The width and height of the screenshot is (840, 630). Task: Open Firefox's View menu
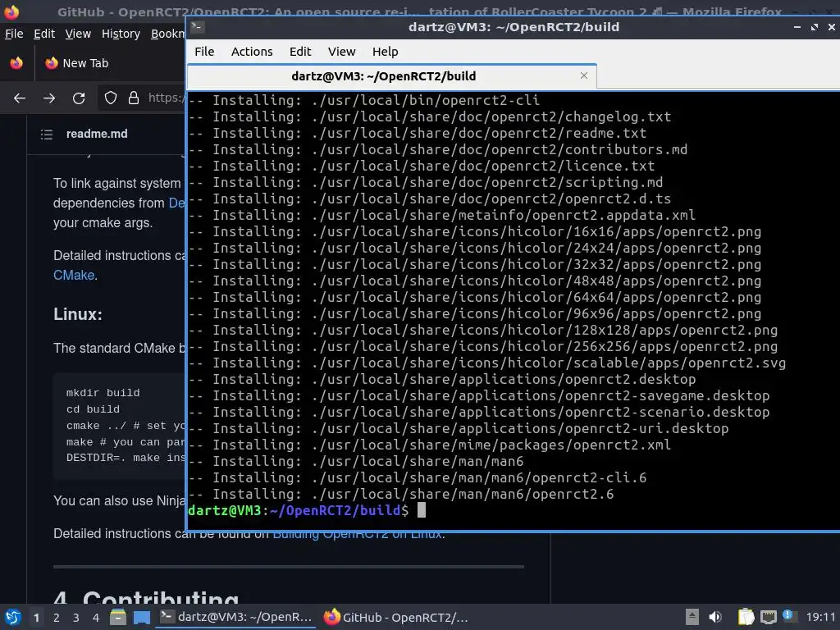point(78,34)
